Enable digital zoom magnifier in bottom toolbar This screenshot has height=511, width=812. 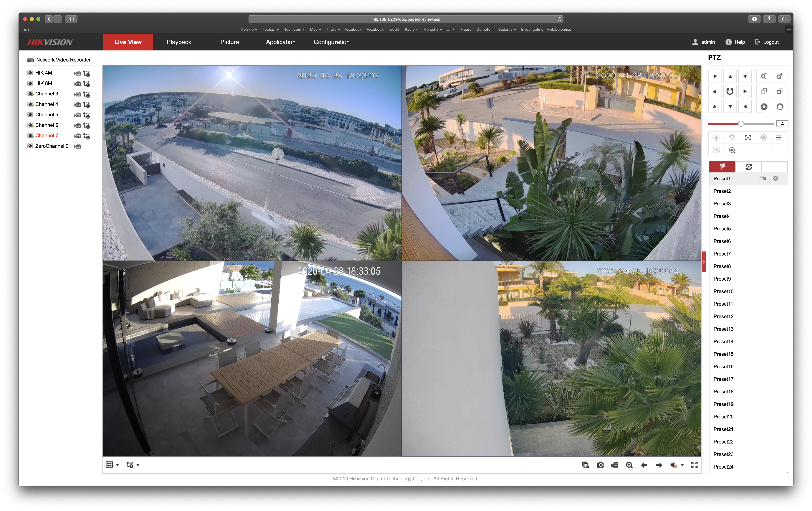tap(629, 465)
